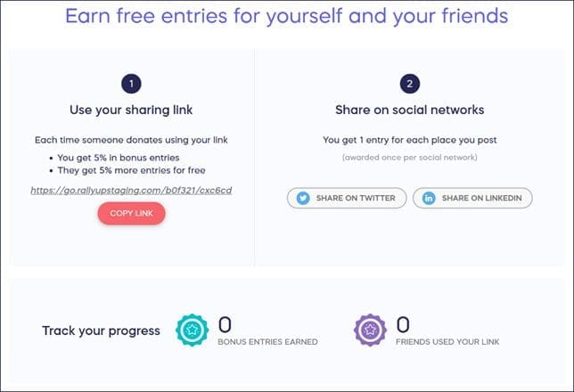This screenshot has height=392, width=574.
Task: Click the 'awarded once per social network' note
Action: pyautogui.click(x=409, y=158)
